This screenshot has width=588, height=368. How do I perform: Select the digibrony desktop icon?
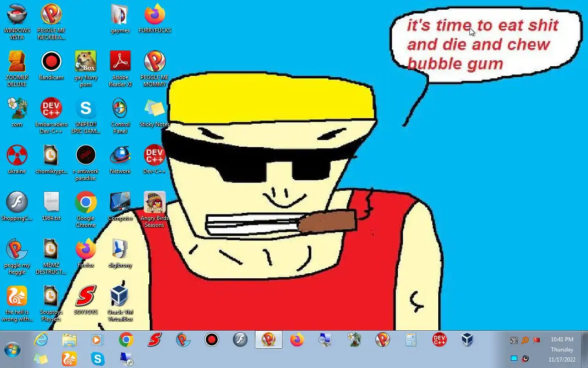click(120, 253)
